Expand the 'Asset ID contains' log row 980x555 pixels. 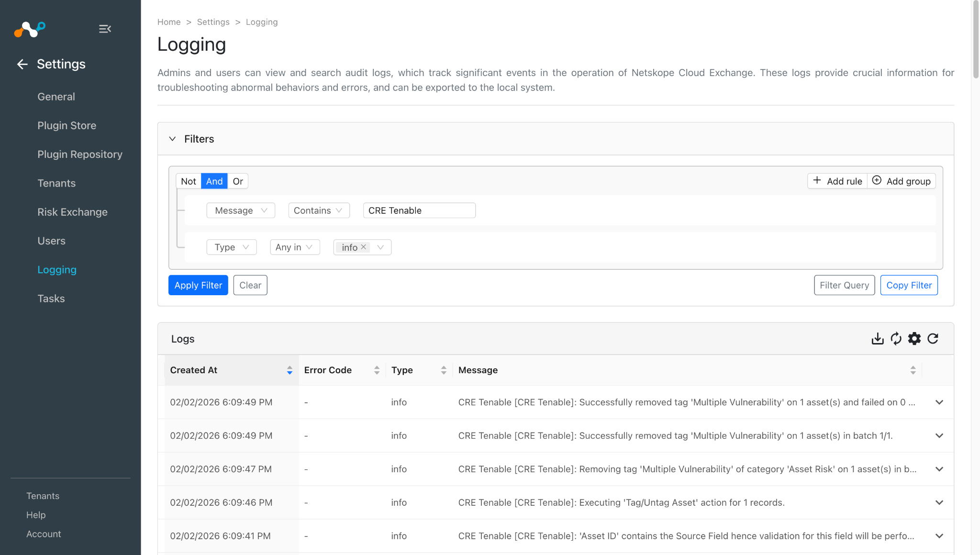click(x=939, y=536)
